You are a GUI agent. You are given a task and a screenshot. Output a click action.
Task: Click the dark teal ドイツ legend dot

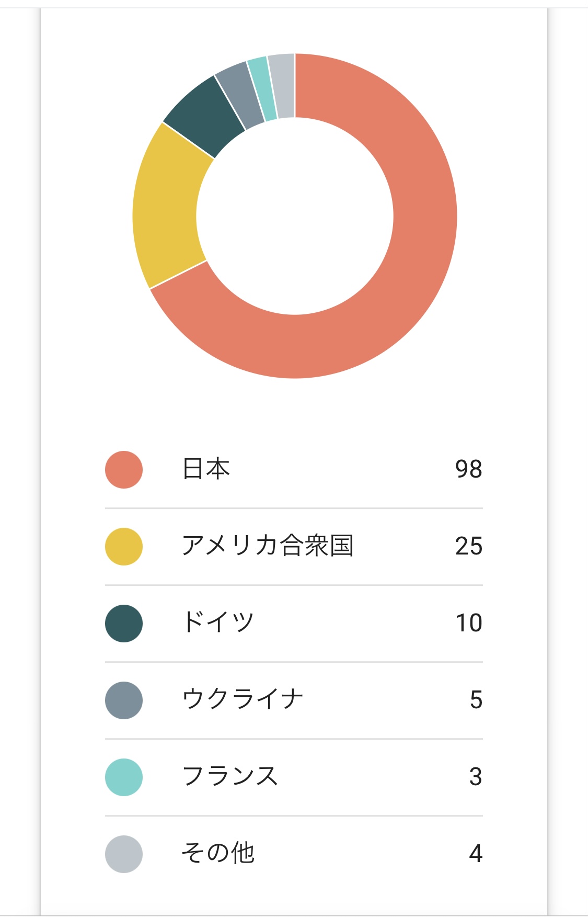124,623
